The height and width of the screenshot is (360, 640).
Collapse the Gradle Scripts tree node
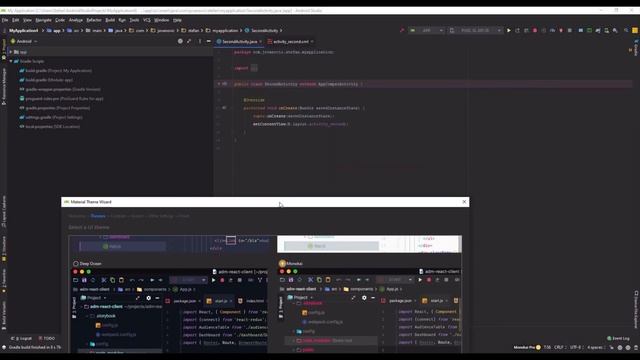(x=11, y=61)
